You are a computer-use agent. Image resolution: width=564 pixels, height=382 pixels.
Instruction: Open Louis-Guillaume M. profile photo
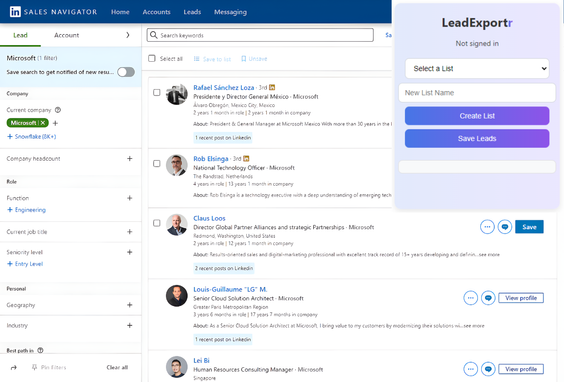click(x=177, y=296)
